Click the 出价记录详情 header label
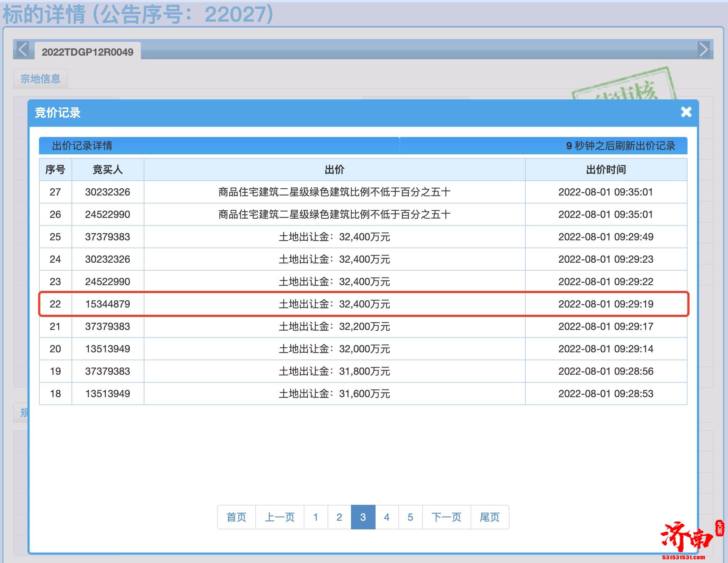This screenshot has height=563, width=728. 82,146
